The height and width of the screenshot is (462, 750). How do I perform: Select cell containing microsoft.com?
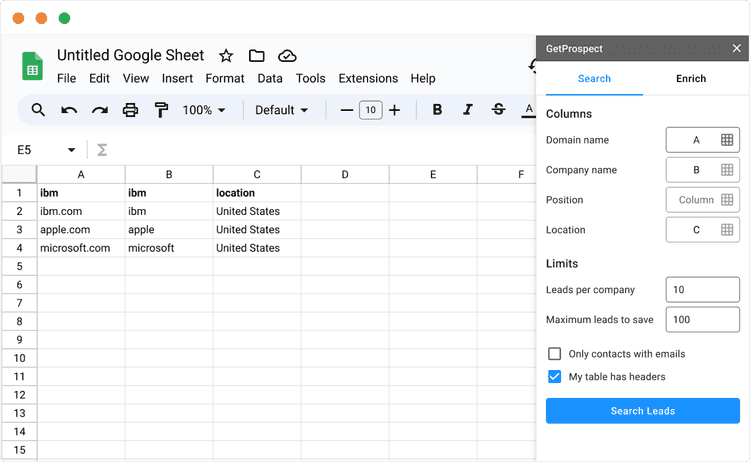click(x=81, y=248)
